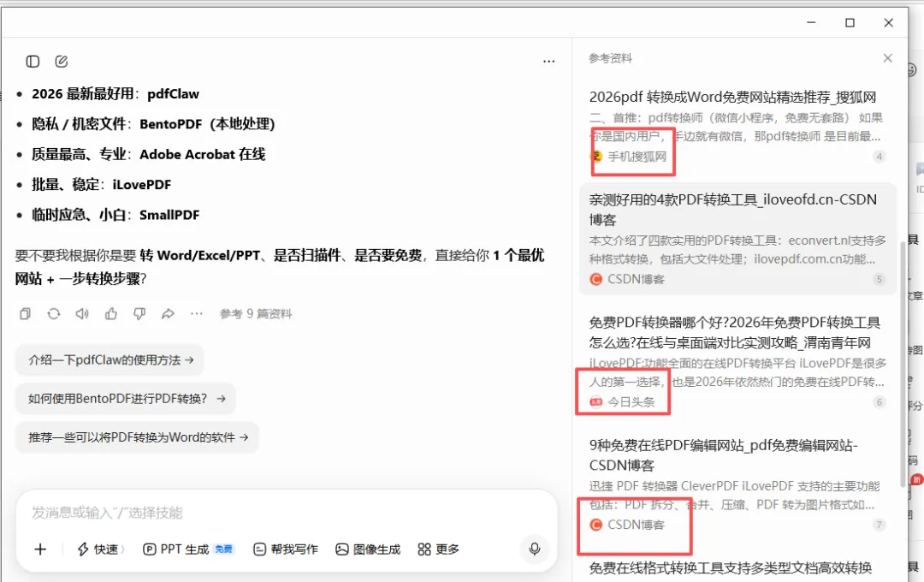924x582 pixels.
Task: Click the CSDN博客 source under reference 7
Action: click(636, 525)
